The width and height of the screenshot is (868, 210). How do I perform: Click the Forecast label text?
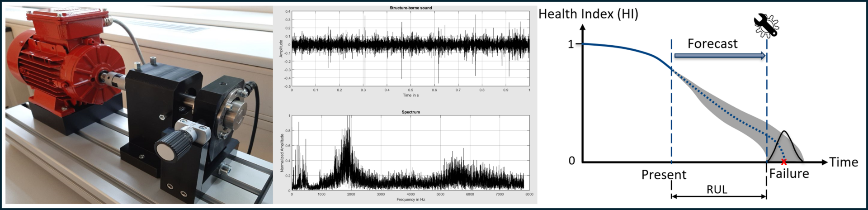(712, 43)
